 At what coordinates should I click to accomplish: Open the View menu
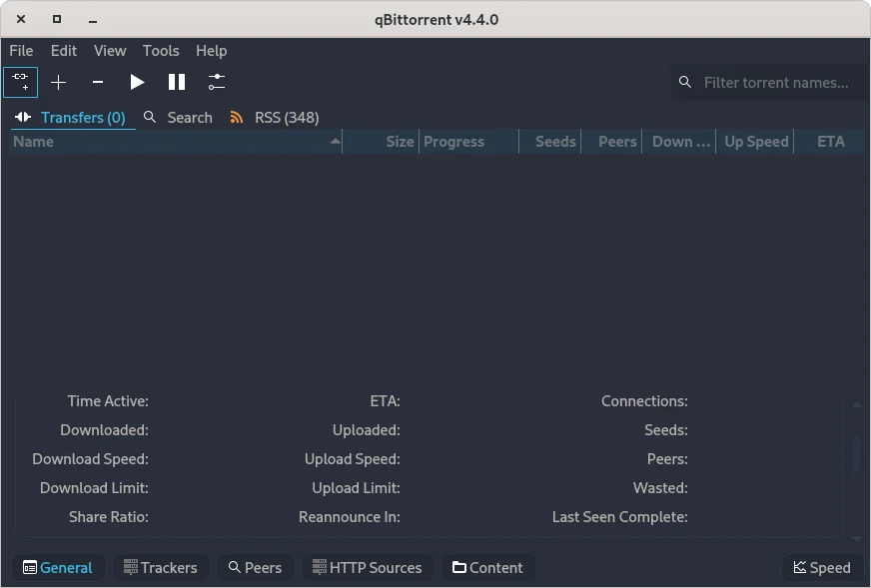pos(110,50)
